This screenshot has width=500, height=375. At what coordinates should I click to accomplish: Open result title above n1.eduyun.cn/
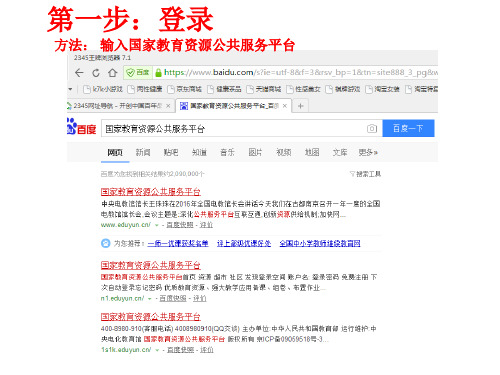coord(151,265)
